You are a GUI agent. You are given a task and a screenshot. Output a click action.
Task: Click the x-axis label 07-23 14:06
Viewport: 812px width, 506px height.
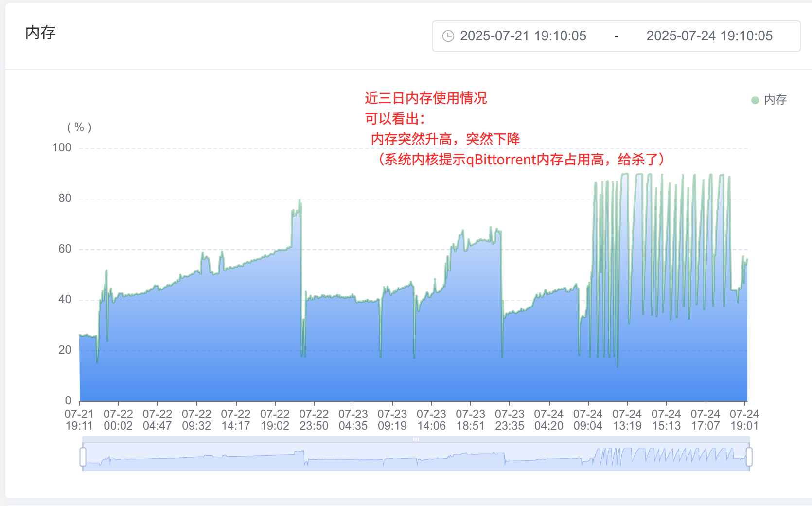click(x=431, y=420)
